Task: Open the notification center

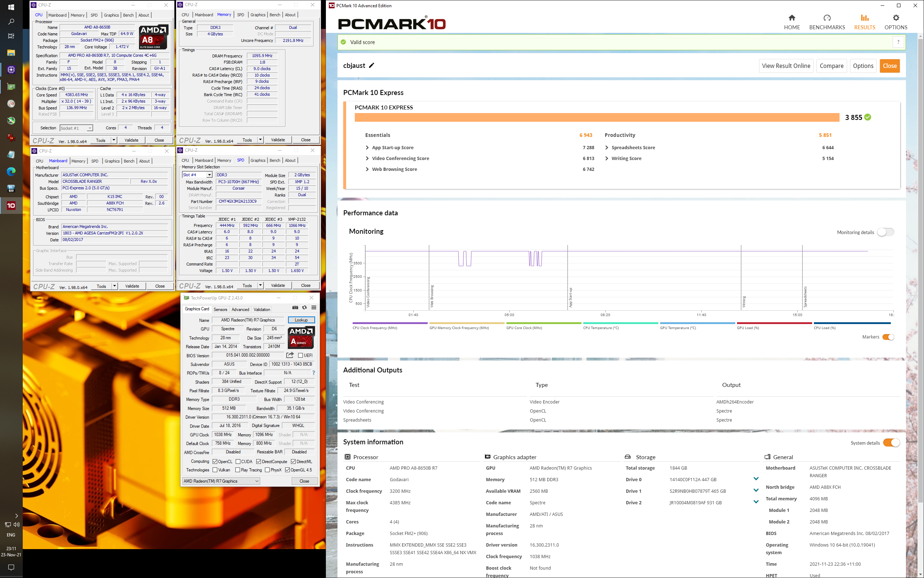Action: tap(11, 567)
